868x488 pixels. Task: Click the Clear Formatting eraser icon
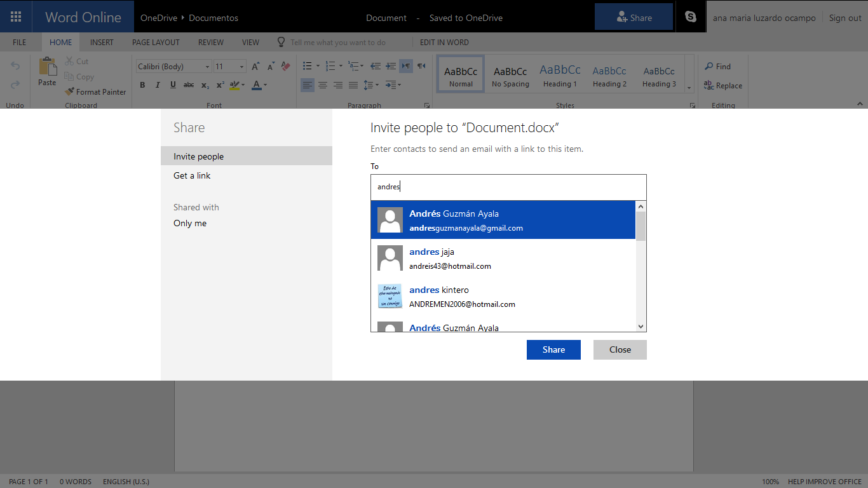coord(286,66)
